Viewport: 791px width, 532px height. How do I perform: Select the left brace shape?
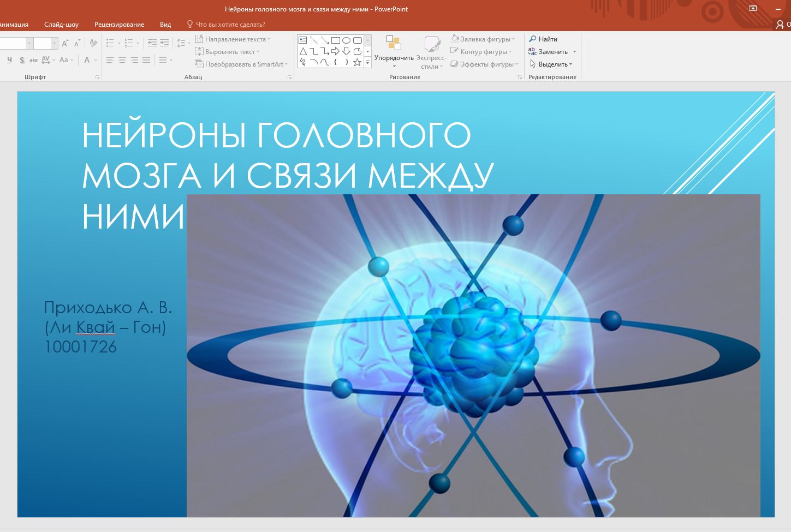tap(336, 62)
